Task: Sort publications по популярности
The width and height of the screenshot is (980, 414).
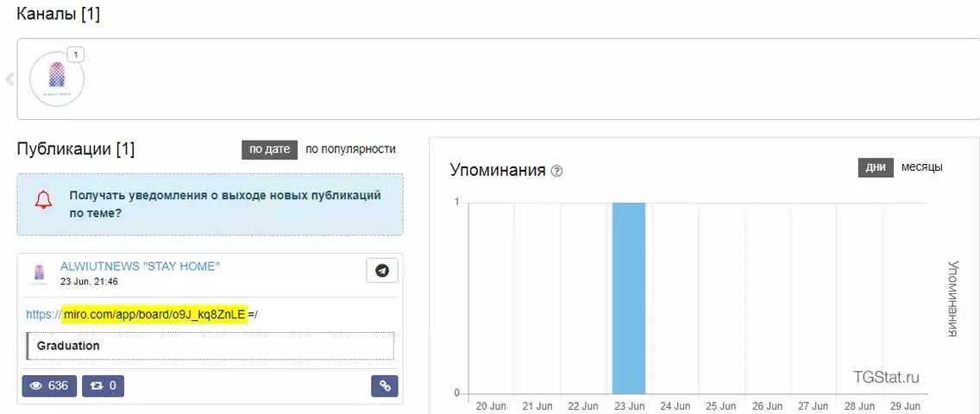Action: [350, 149]
